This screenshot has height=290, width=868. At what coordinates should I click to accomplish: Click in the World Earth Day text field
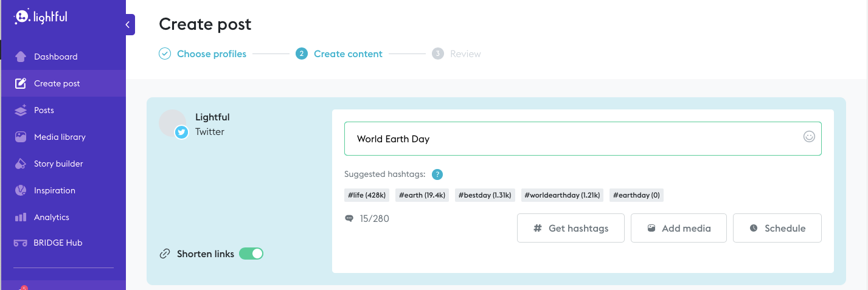[x=572, y=139]
